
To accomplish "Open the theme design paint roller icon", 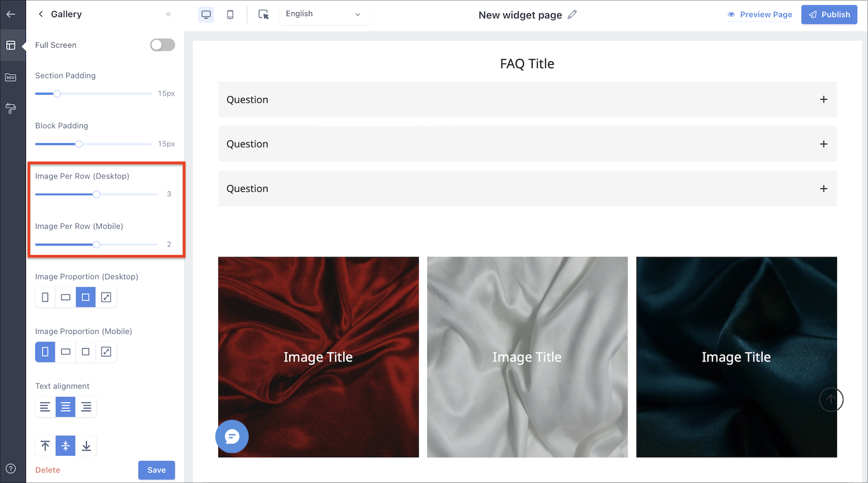I will 10,108.
